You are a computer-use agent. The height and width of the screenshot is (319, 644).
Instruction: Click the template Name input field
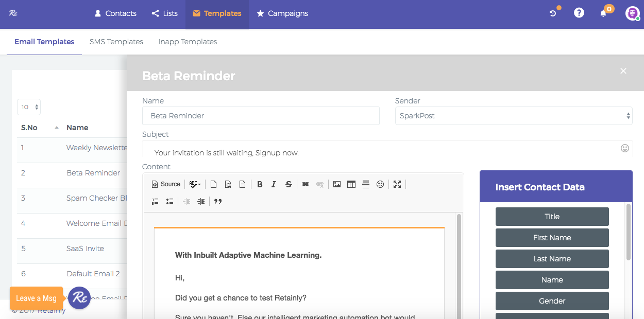(261, 116)
